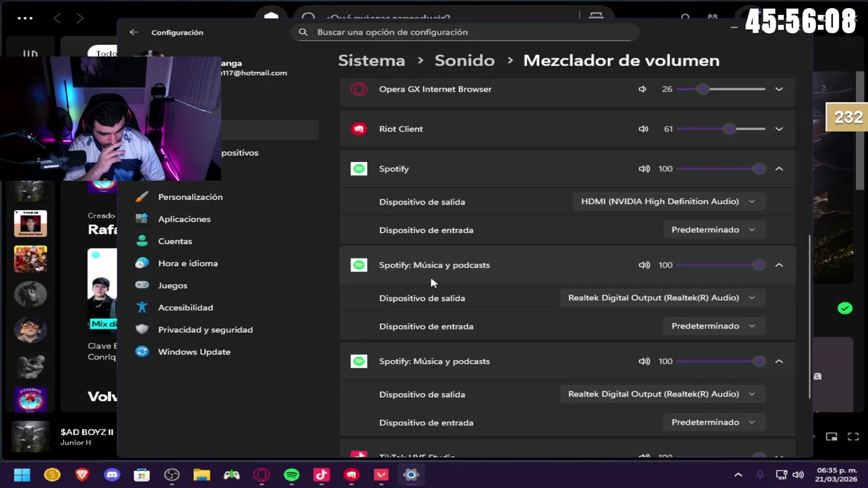Image resolution: width=868 pixels, height=488 pixels.
Task: Open the taskbar clock showing 06:35 p. m.
Action: click(x=835, y=474)
